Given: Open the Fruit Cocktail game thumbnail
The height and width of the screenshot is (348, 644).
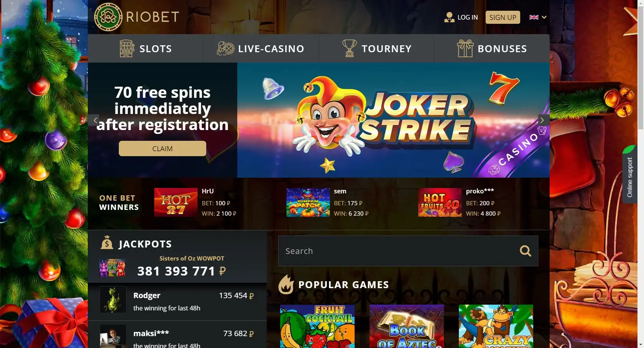Looking at the screenshot, I should point(317,326).
